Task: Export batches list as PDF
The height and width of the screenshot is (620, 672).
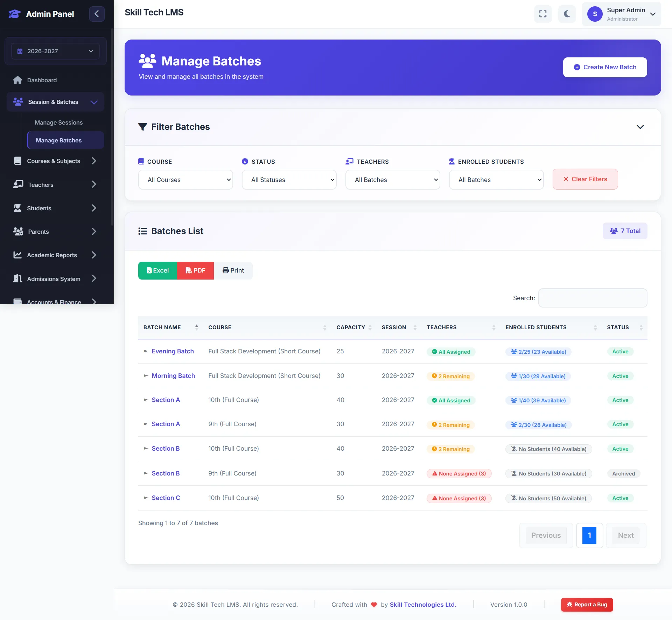Action: pos(195,270)
